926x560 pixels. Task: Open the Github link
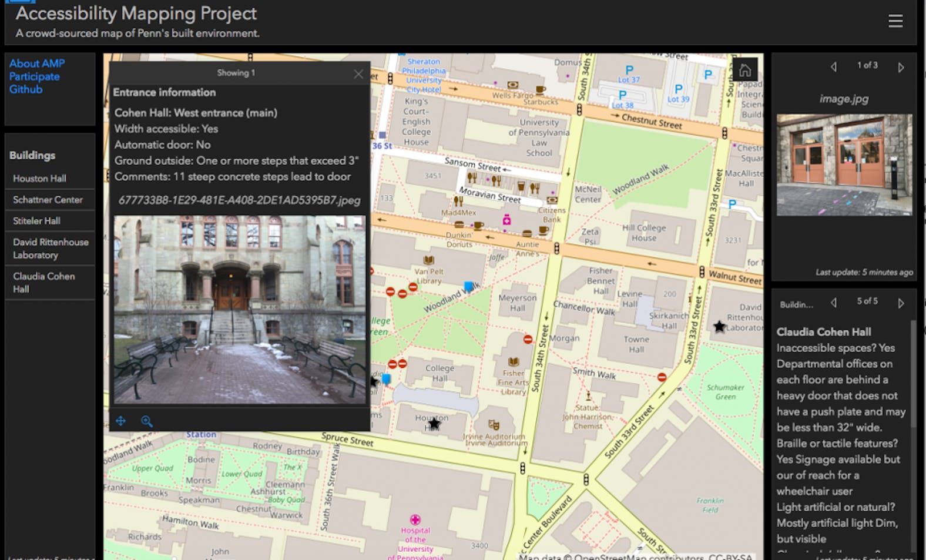point(26,89)
